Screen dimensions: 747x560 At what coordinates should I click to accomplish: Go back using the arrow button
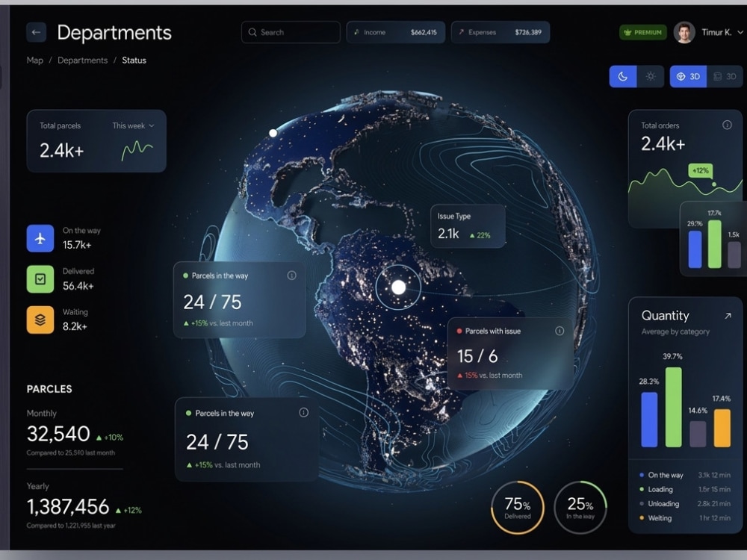tap(36, 32)
